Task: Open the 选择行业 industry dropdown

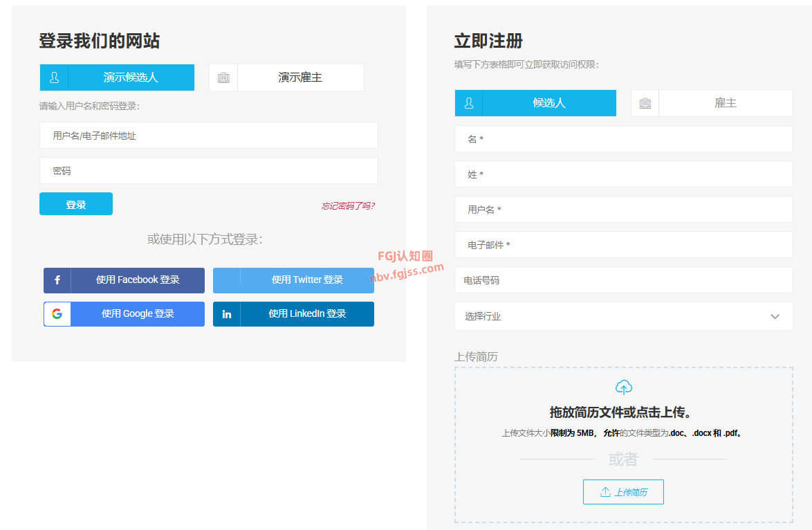Action: [623, 316]
